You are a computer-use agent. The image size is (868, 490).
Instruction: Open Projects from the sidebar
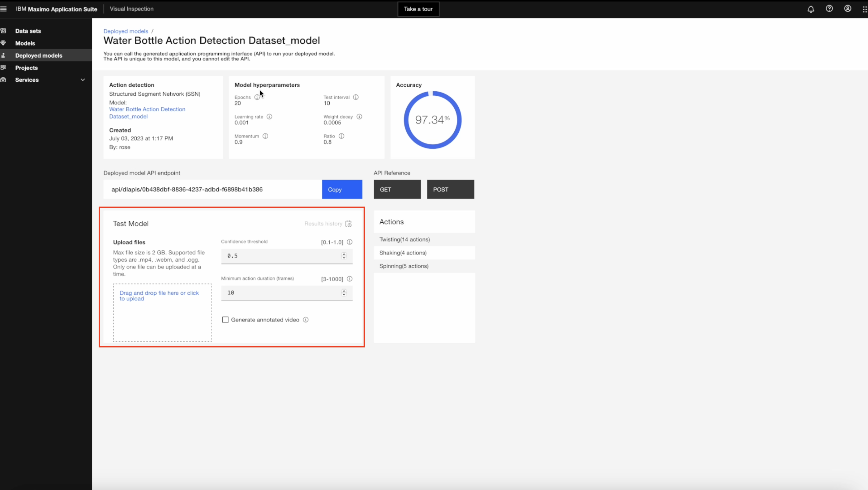tap(26, 68)
